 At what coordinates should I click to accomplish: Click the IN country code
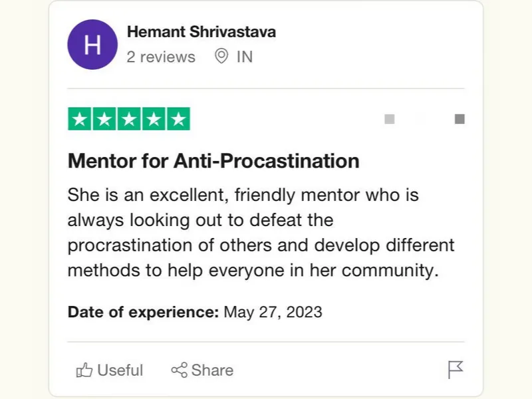pos(245,57)
